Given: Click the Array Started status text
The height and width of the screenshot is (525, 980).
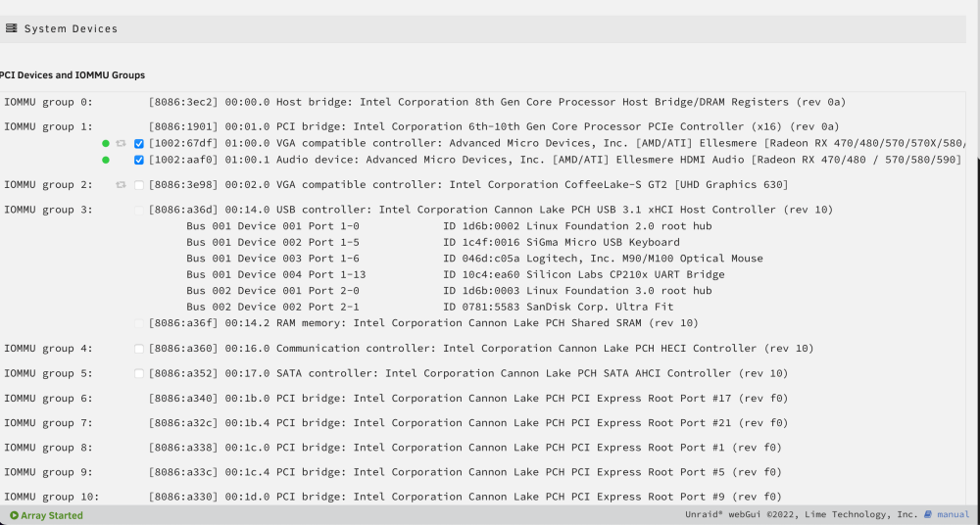Looking at the screenshot, I should [52, 515].
